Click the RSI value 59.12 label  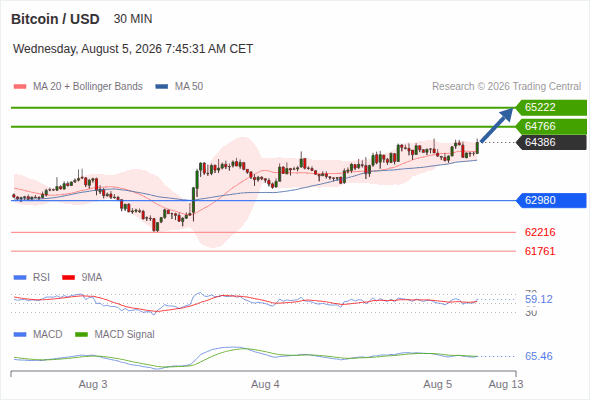(x=539, y=300)
